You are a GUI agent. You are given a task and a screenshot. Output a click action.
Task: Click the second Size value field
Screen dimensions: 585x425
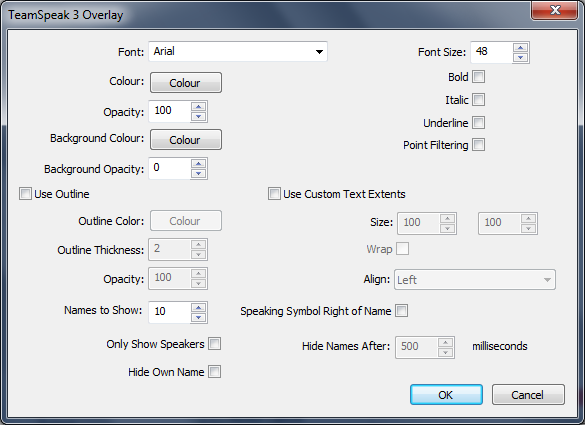coord(500,223)
